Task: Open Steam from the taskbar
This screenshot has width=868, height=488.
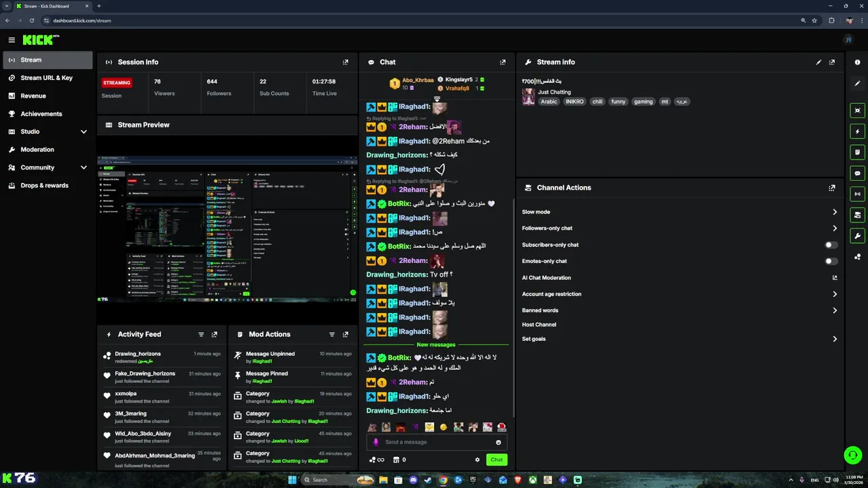Action: click(x=428, y=480)
